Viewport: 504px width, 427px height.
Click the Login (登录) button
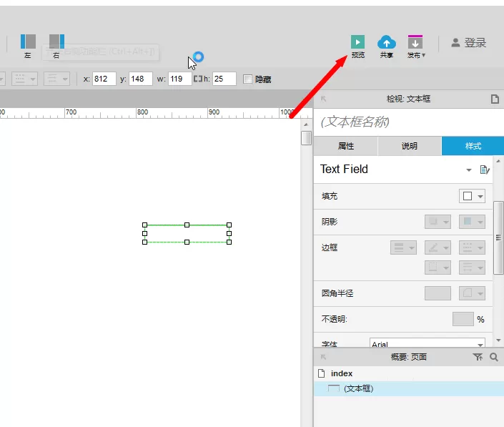pos(469,43)
